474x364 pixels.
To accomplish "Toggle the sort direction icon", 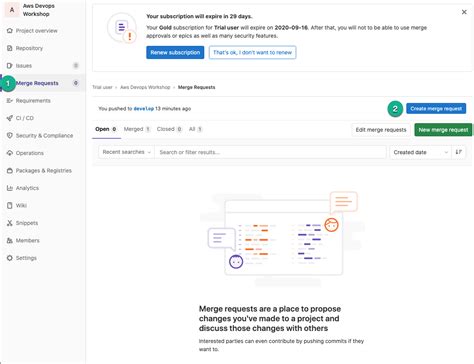I will pos(459,152).
